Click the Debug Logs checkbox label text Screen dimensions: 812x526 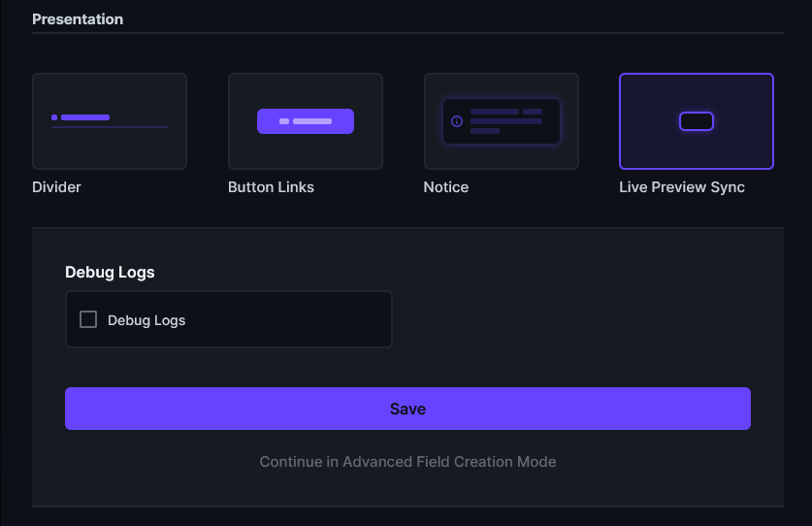click(x=146, y=321)
